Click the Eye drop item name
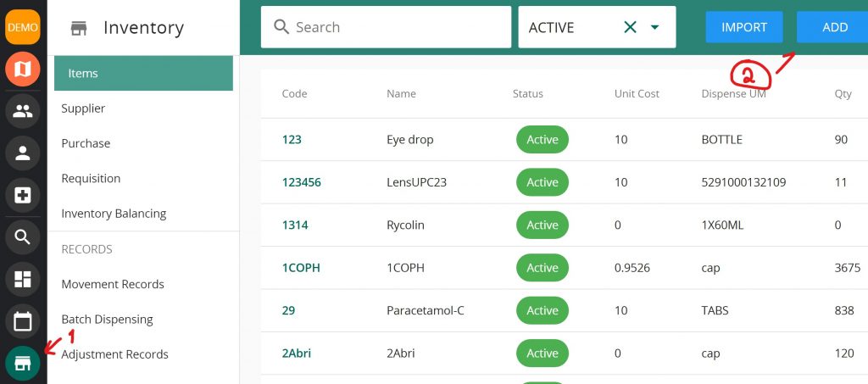 point(410,139)
